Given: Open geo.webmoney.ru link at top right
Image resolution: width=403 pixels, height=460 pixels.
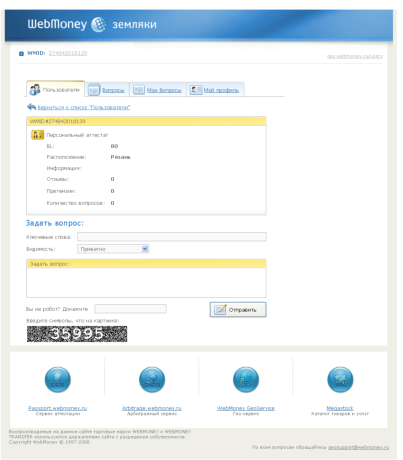Looking at the screenshot, I should 355,56.
